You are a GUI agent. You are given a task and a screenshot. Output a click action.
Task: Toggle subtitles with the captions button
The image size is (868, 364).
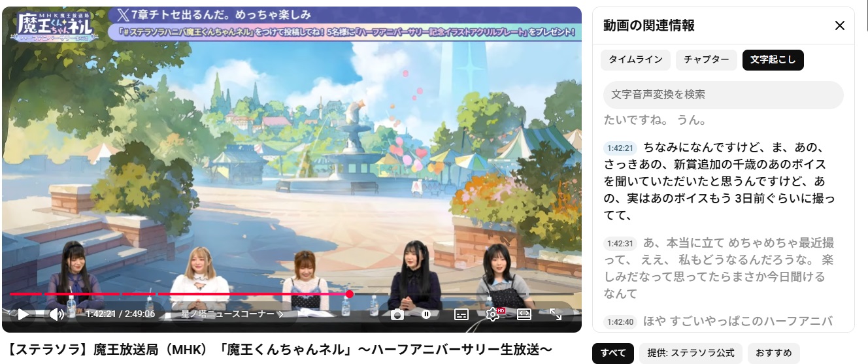(461, 314)
